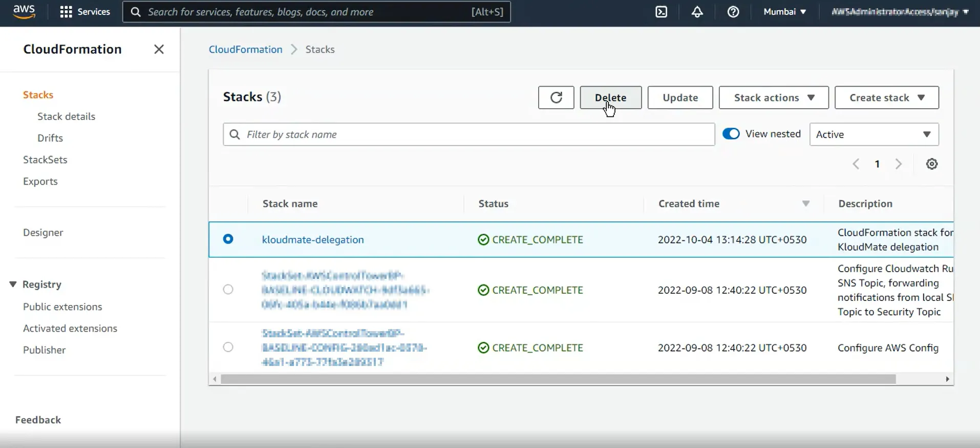Screen dimensions: 980x448
Task: Click the 2022-10-04 13:14:28 created time cell
Action: 732,239
